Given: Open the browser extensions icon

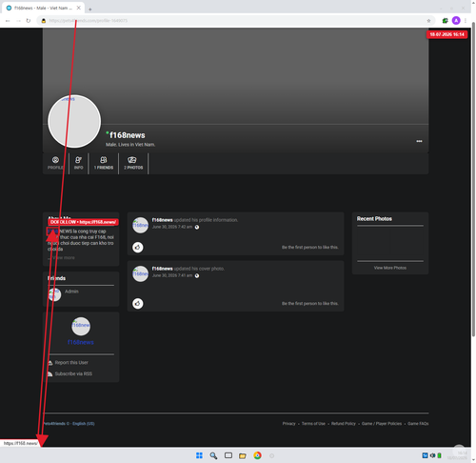Looking at the screenshot, I should click(x=445, y=21).
